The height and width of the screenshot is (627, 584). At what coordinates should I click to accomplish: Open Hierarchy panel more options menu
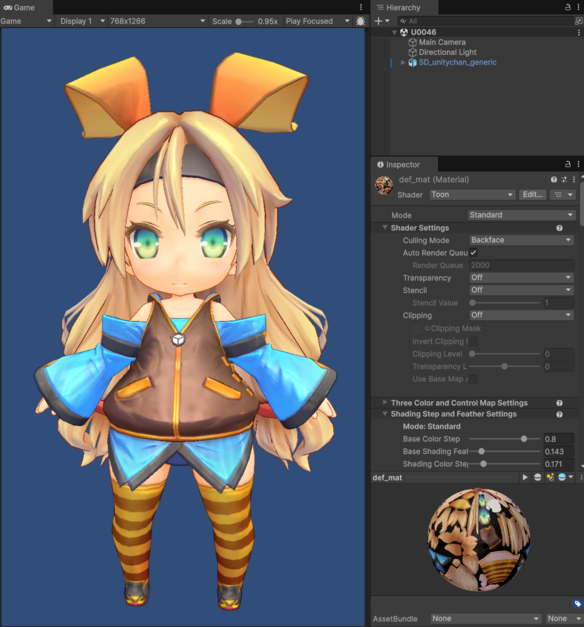click(x=578, y=7)
